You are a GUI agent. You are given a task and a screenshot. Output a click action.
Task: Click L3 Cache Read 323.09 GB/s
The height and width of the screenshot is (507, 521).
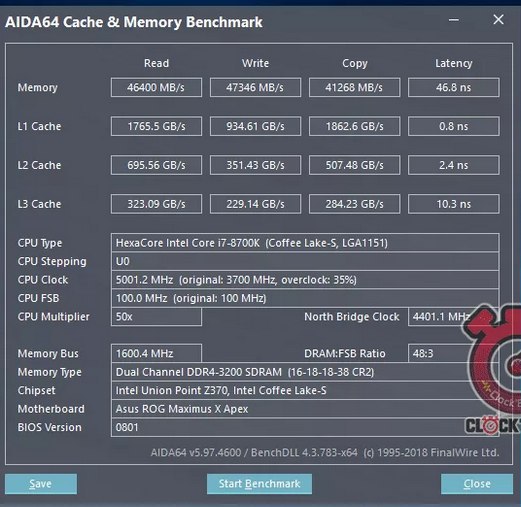[x=156, y=204]
